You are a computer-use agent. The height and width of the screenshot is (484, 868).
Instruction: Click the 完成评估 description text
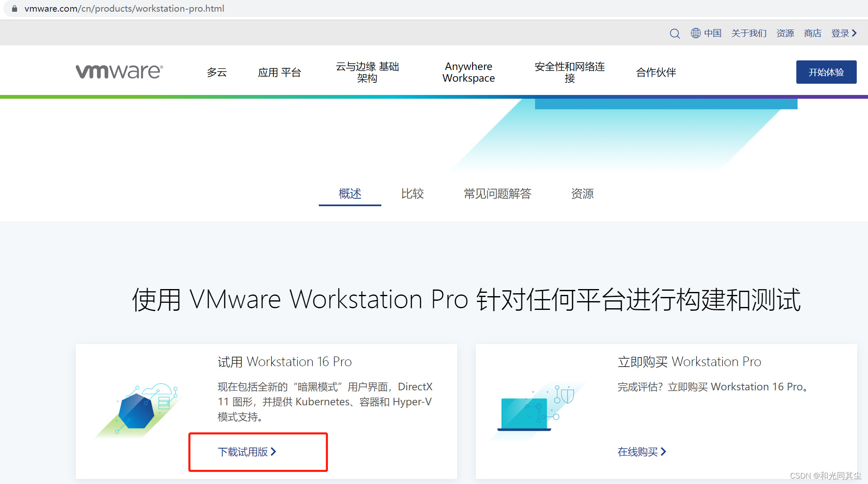click(x=713, y=387)
